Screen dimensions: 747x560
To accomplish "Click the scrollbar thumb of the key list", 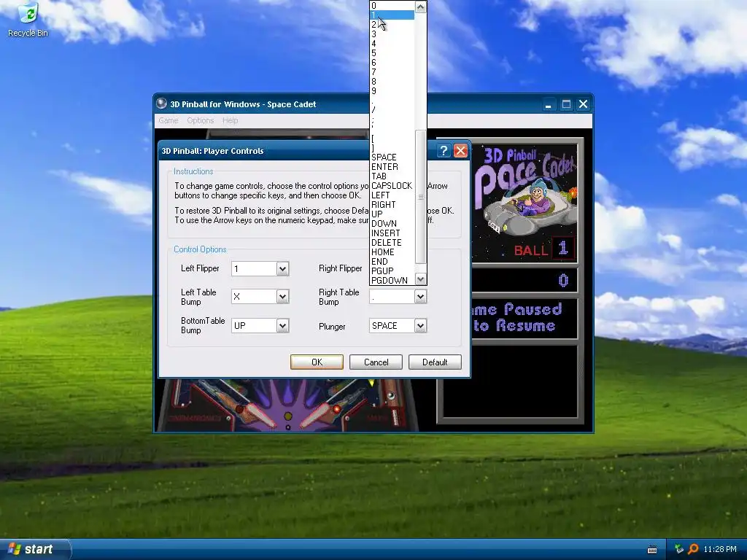I will pyautogui.click(x=420, y=197).
